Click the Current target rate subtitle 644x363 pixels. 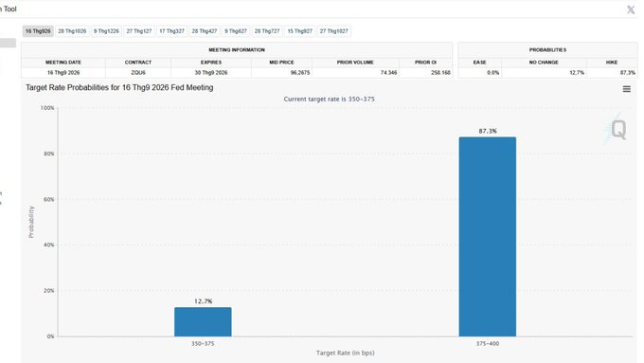pos(329,100)
